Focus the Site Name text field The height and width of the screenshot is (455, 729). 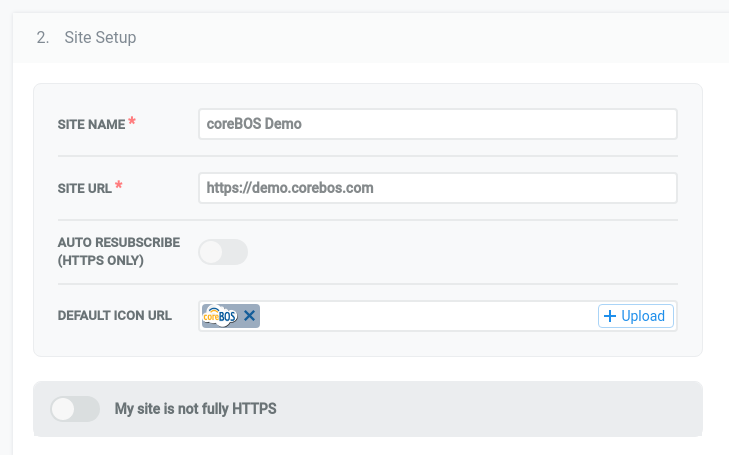[x=438, y=124]
